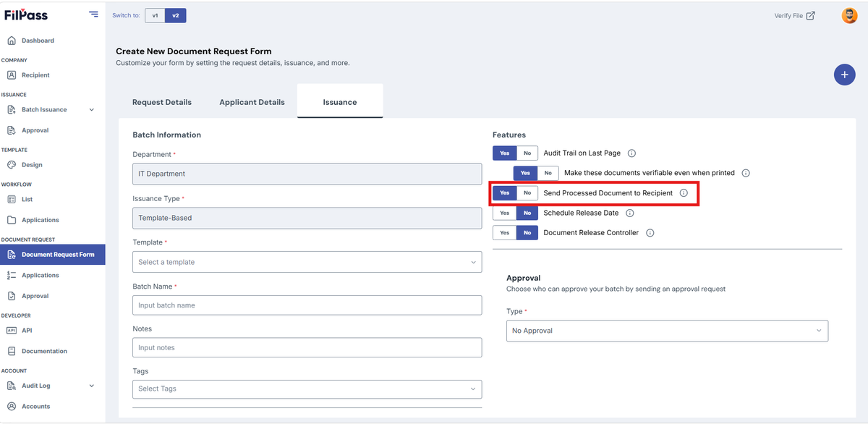Click the Design palette icon
868x424 pixels.
[x=12, y=165]
